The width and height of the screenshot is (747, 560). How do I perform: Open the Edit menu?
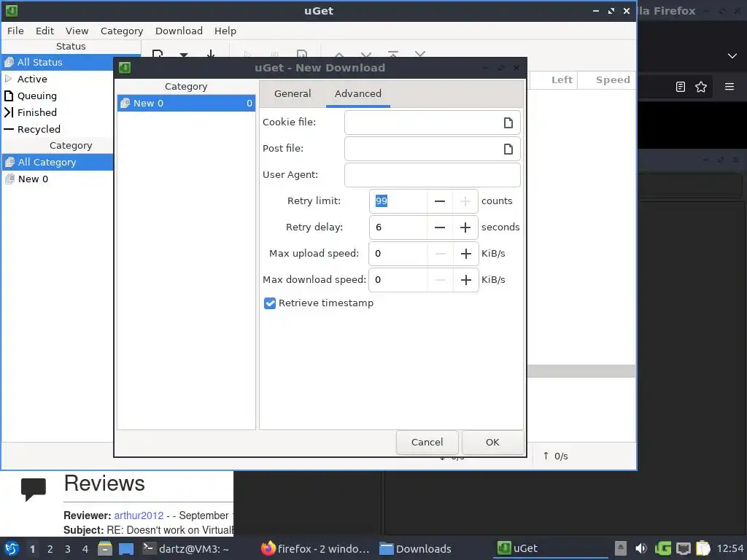[44, 31]
